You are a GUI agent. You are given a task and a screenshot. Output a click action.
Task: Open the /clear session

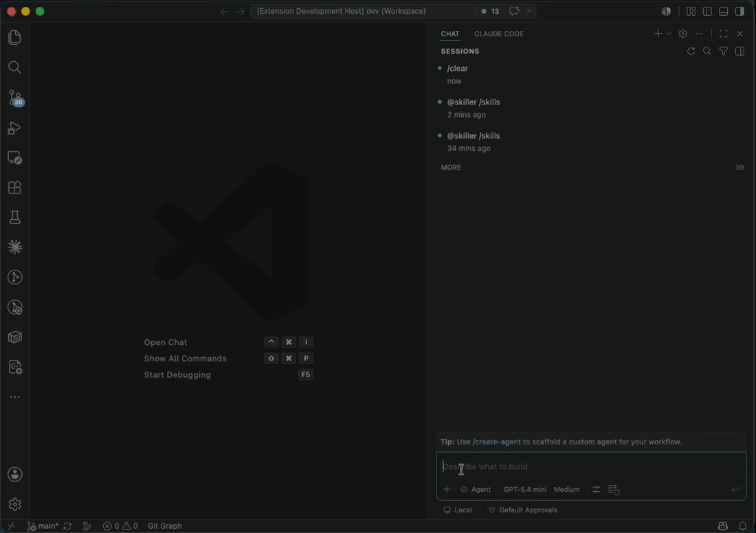[591, 74]
